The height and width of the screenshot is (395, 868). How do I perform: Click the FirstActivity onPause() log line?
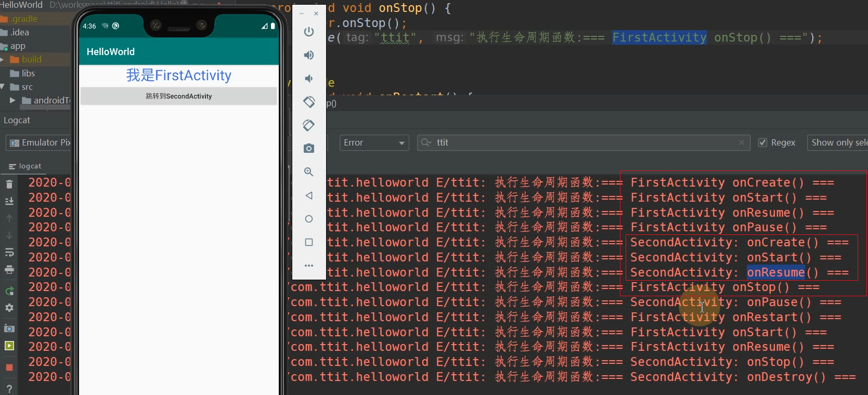point(729,227)
